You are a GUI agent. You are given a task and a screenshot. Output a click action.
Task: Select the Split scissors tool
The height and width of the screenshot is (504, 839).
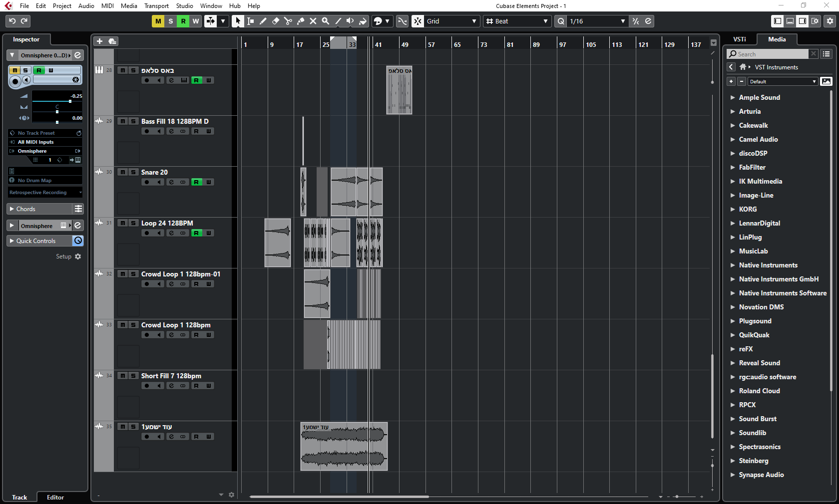point(288,21)
